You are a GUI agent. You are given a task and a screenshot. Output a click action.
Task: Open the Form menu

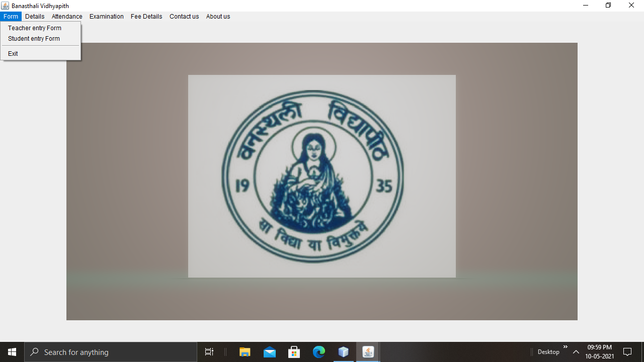(11, 16)
